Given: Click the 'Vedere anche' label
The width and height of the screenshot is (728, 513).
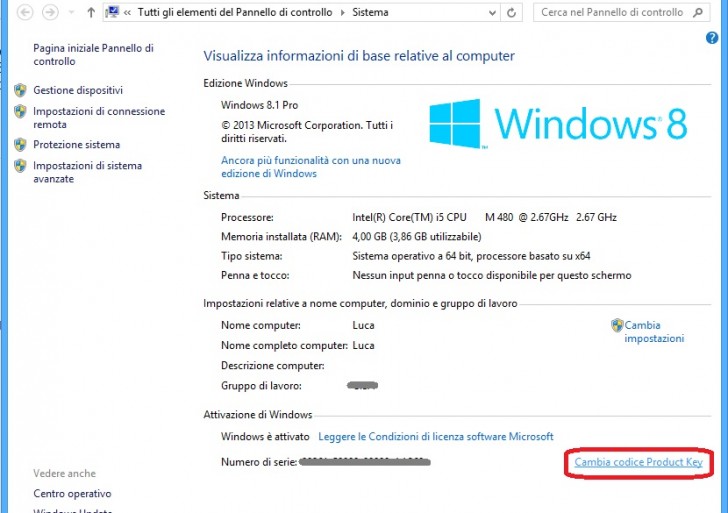Looking at the screenshot, I should 65,474.
